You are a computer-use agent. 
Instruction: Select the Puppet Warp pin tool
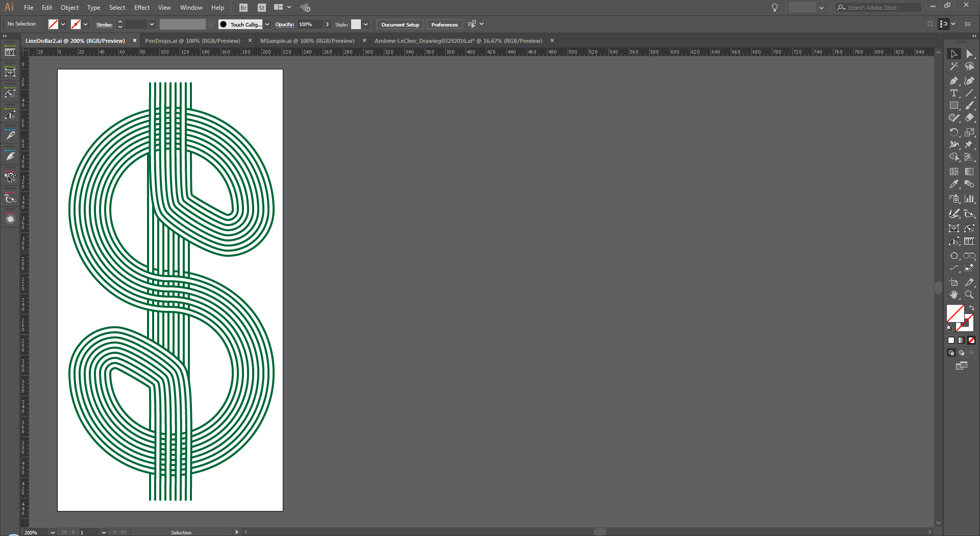[969, 144]
